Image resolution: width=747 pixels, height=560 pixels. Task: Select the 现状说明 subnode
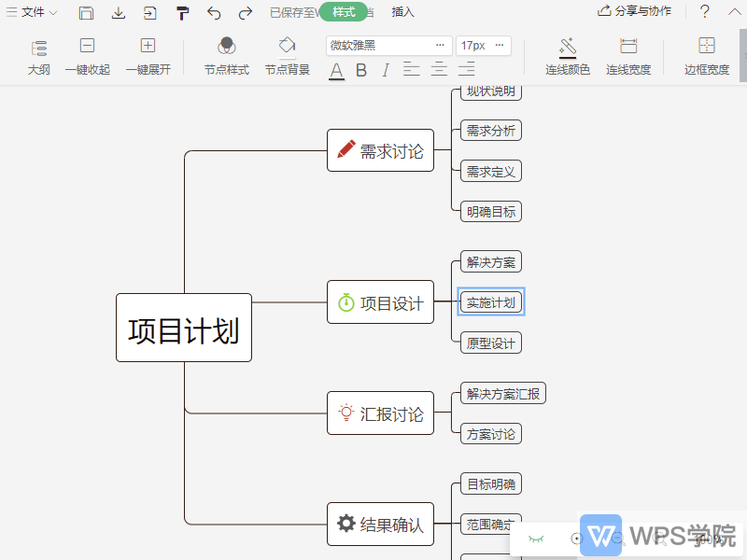click(x=491, y=91)
